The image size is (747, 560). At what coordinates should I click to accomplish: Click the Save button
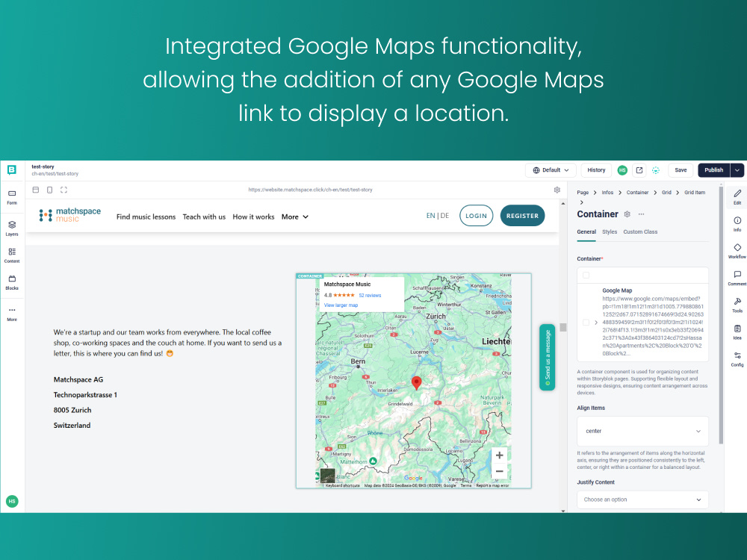(681, 170)
